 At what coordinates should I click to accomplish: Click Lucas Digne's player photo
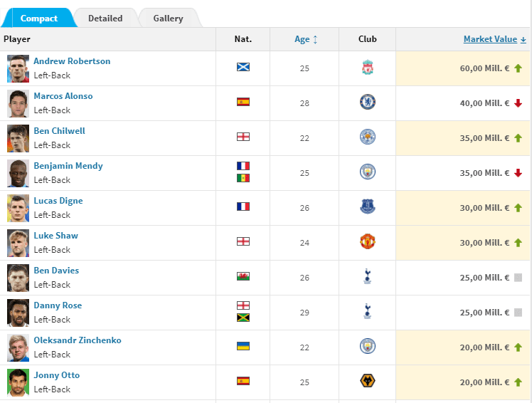(18, 209)
